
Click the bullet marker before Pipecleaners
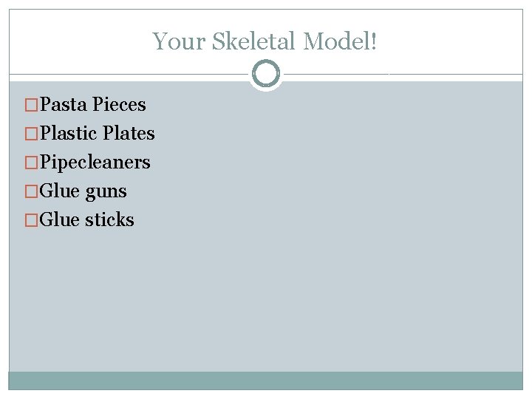32,163
